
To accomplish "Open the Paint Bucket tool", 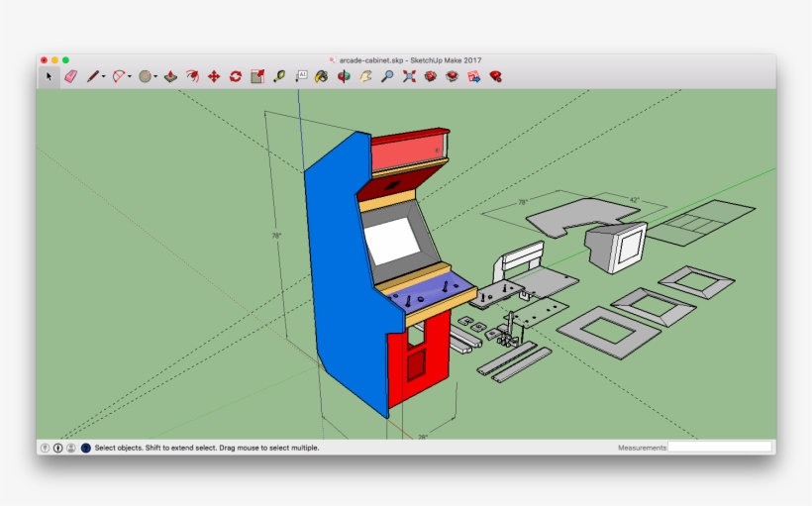I will tap(322, 76).
